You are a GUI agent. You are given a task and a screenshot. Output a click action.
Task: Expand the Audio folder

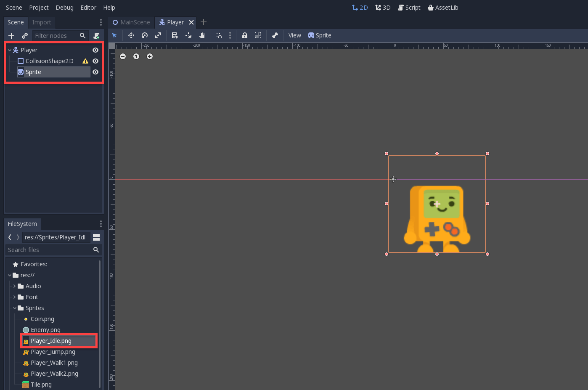[x=14, y=286]
